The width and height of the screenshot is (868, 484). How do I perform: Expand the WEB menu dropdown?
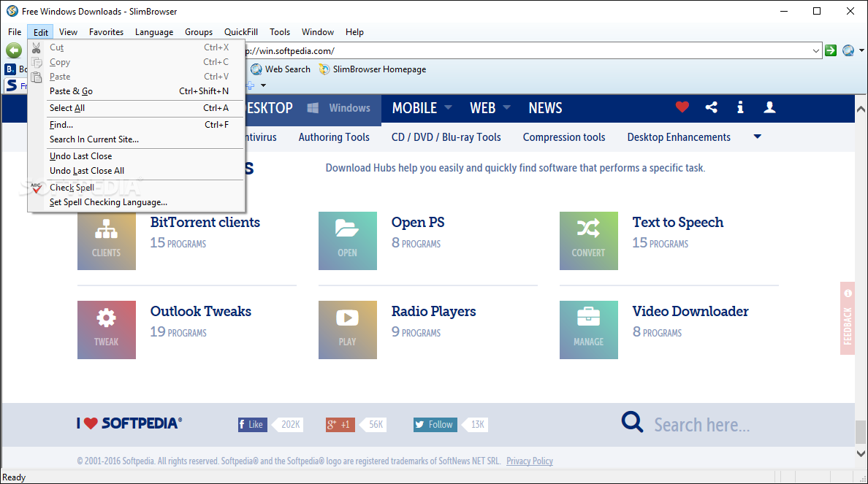(x=506, y=107)
